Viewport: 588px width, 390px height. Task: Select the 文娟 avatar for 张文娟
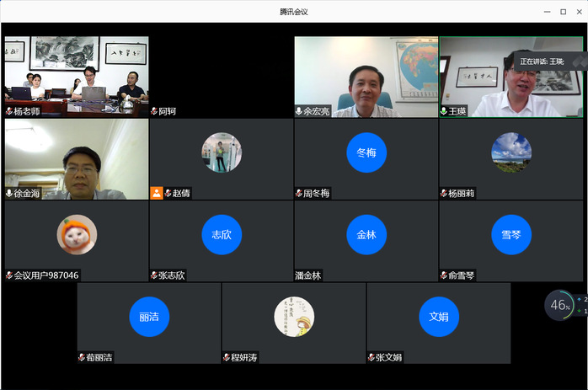point(438,317)
